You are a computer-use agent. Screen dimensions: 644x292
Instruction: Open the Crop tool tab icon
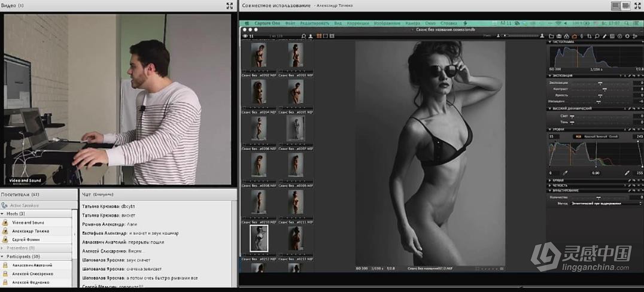(x=590, y=36)
